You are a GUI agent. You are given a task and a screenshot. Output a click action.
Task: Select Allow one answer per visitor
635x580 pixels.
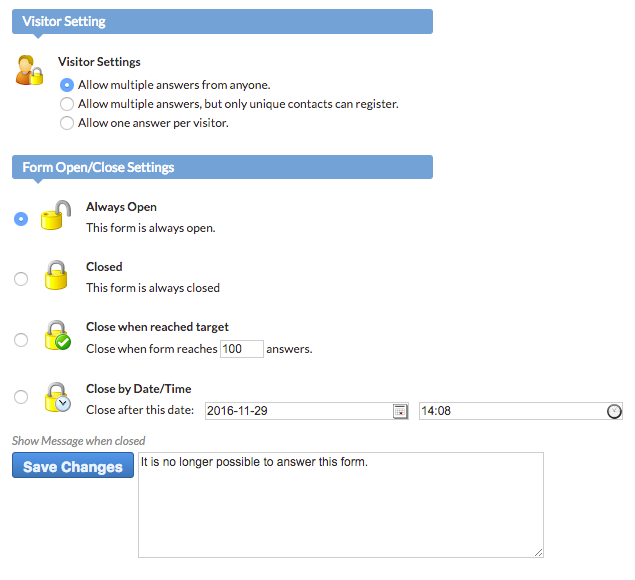click(67, 123)
